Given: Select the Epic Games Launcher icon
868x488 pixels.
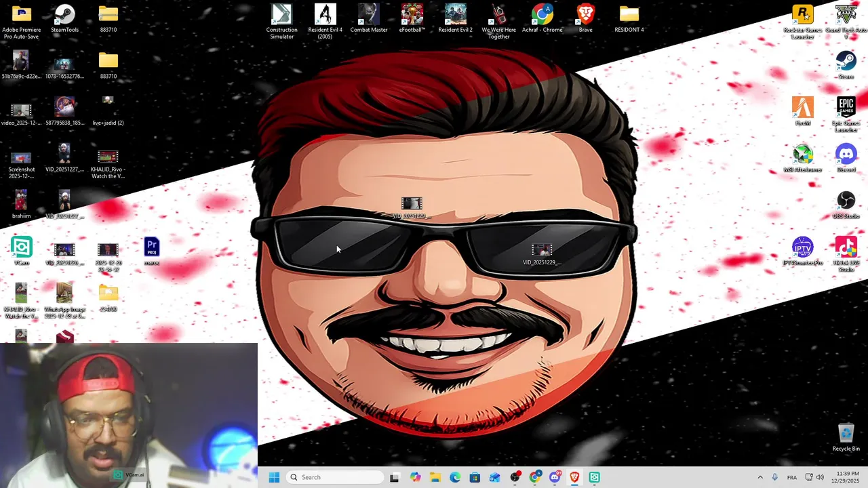Looking at the screenshot, I should click(x=846, y=115).
